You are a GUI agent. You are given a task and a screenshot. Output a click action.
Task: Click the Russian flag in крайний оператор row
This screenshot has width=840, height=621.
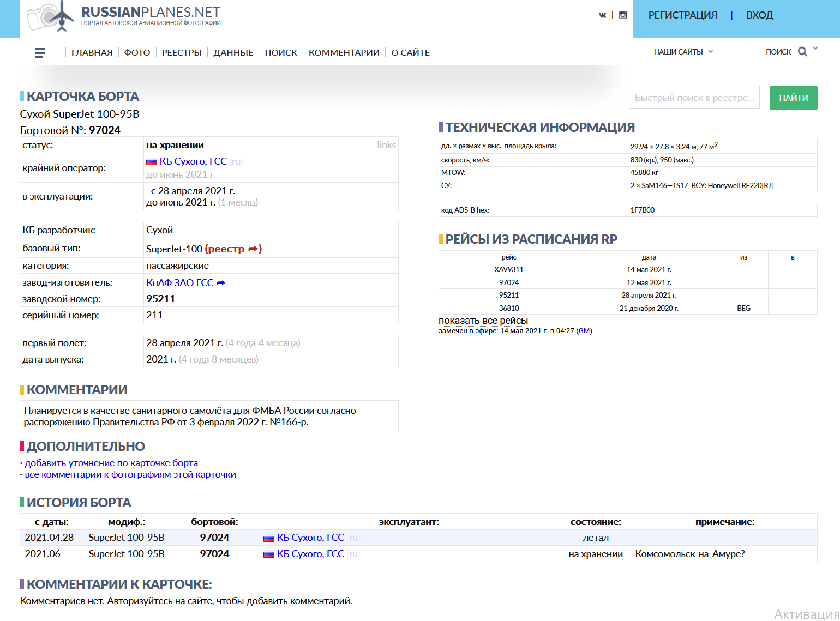point(152,162)
